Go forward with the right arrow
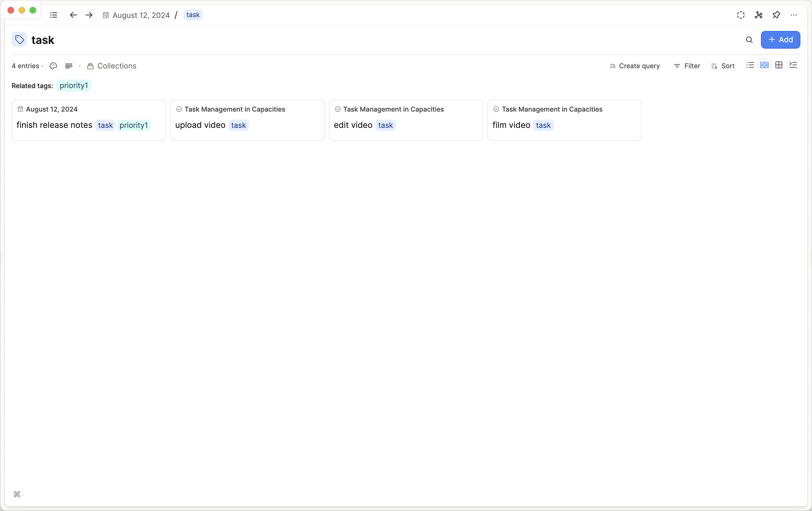The image size is (812, 511). [89, 15]
